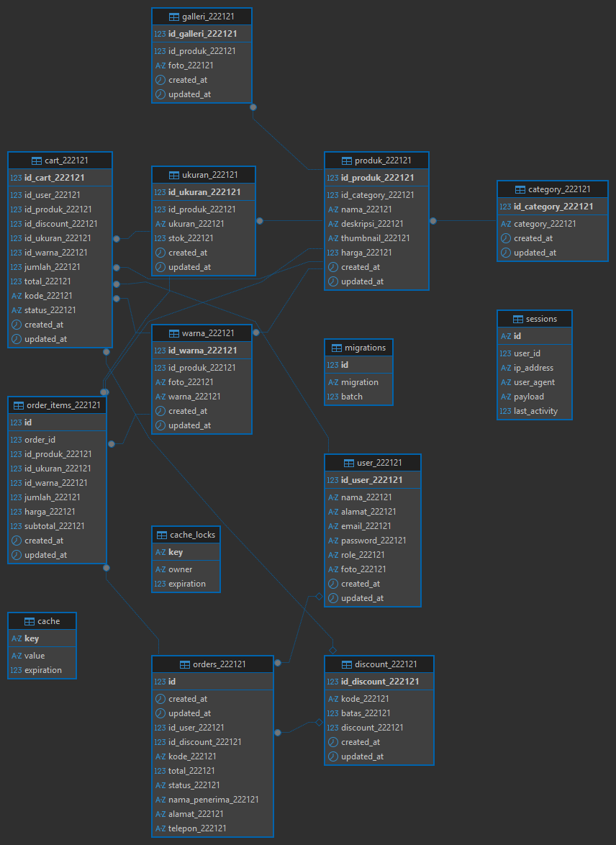
Task: Click the text icon beside email_222121 in user table
Action: pos(332,526)
